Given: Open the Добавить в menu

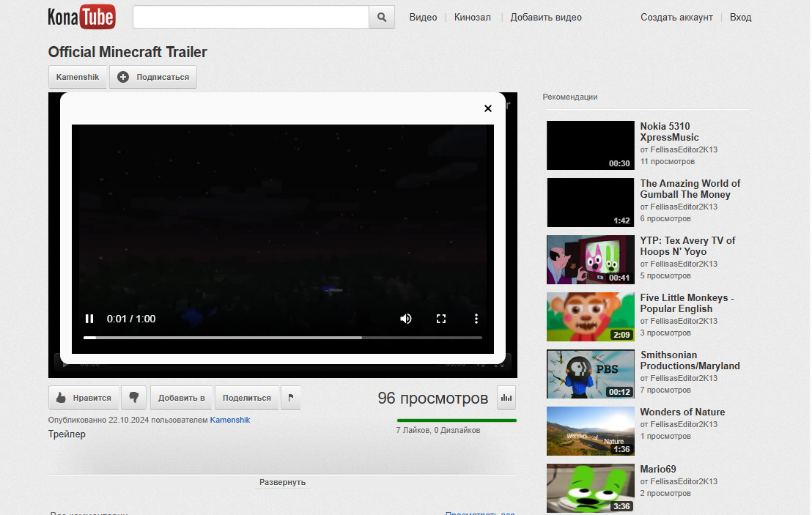Looking at the screenshot, I should point(181,398).
